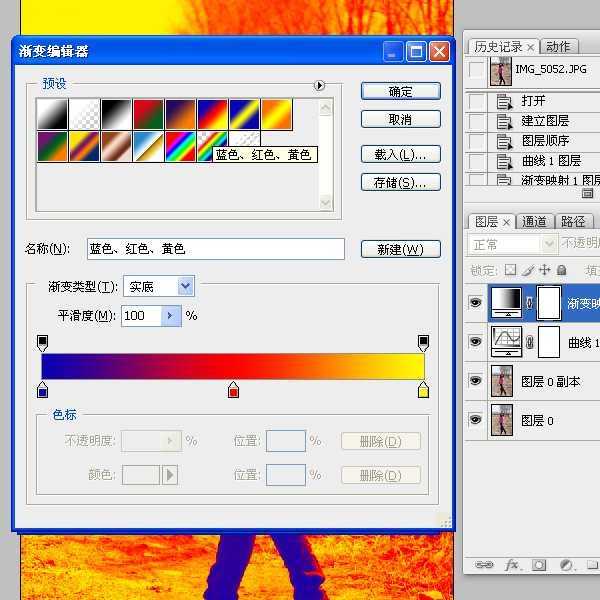
Task: Click the fx layer style icon
Action: (512, 565)
